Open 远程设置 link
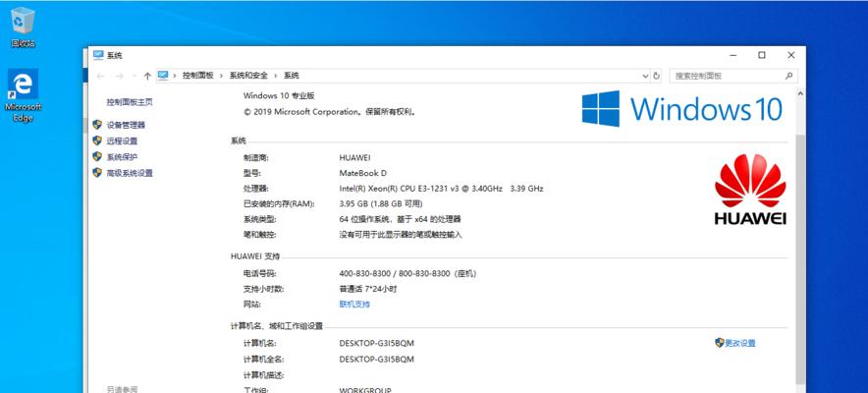This screenshot has width=868, height=393. coord(122,141)
